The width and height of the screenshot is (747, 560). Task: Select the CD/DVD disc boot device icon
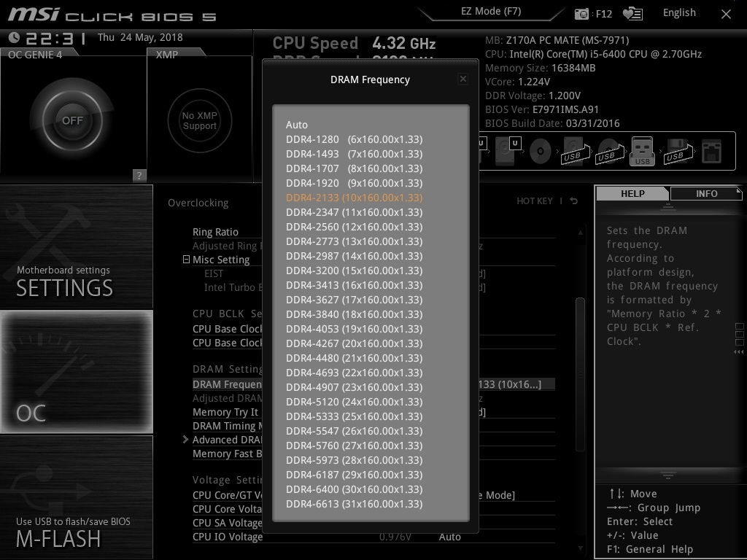[x=541, y=152]
